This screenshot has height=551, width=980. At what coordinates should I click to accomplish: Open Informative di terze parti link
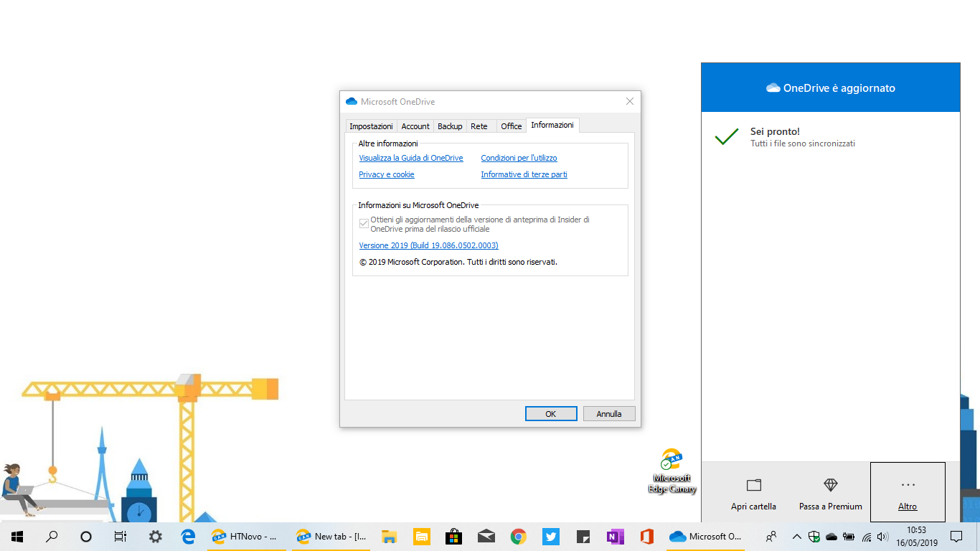pyautogui.click(x=524, y=174)
